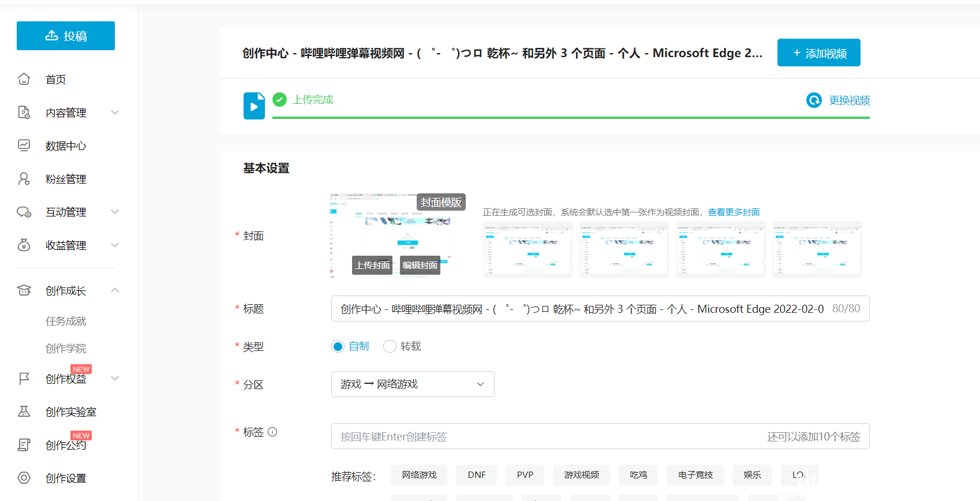The height and width of the screenshot is (501, 980).
Task: Click the 收益管理 money bag icon
Action: (x=24, y=245)
